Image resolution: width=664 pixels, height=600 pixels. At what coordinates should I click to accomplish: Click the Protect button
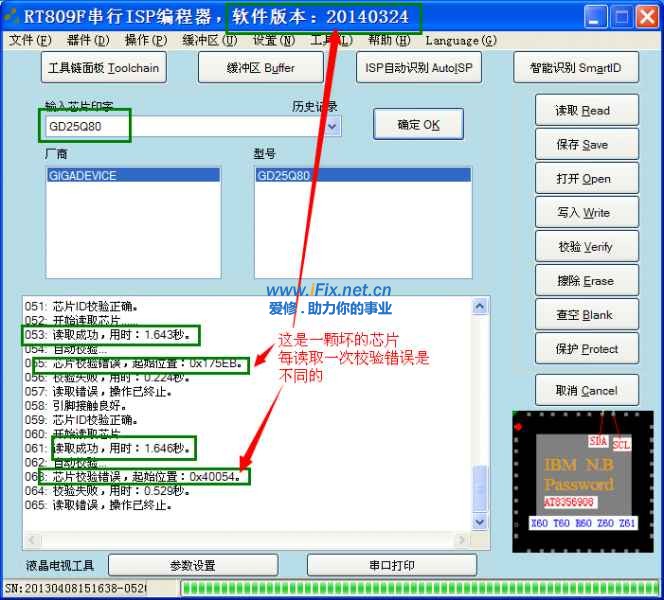[x=583, y=349]
